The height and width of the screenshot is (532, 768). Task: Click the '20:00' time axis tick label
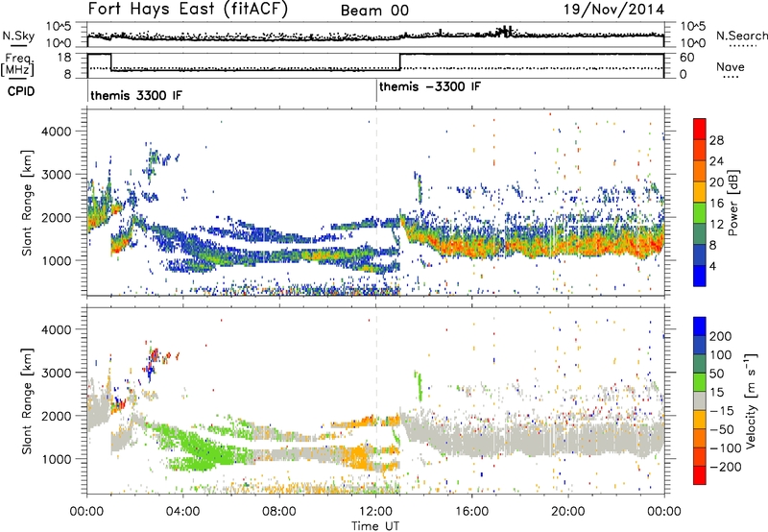coord(568,512)
